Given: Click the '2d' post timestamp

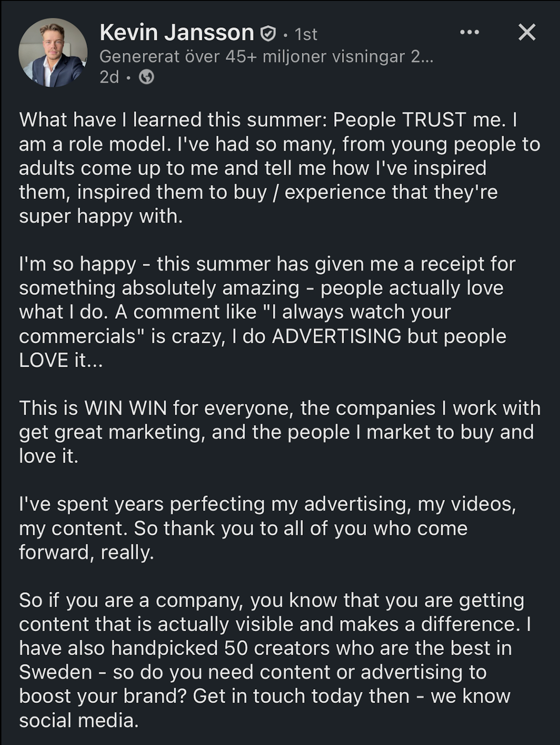Looking at the screenshot, I should pyautogui.click(x=109, y=77).
